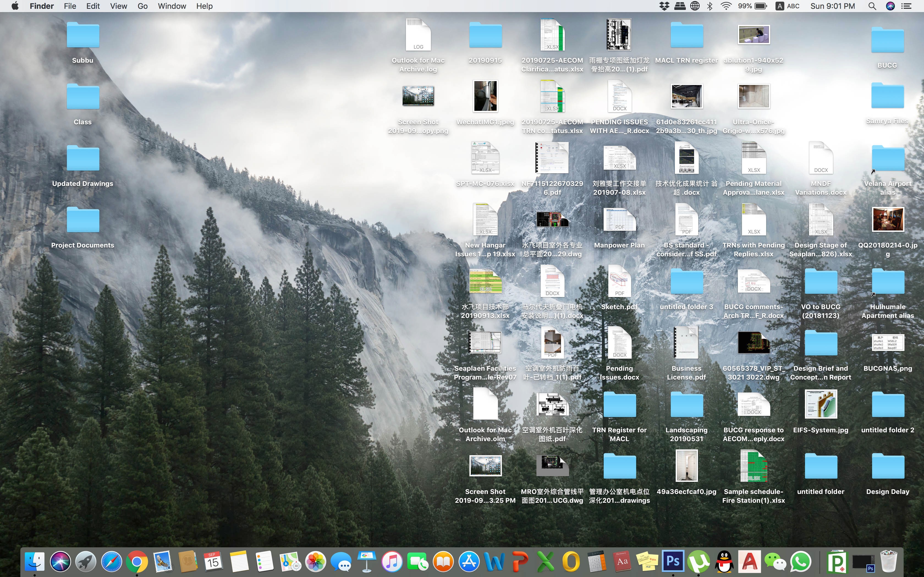Open the Bluetooth status menu
Image resolution: width=924 pixels, height=577 pixels.
click(710, 6)
